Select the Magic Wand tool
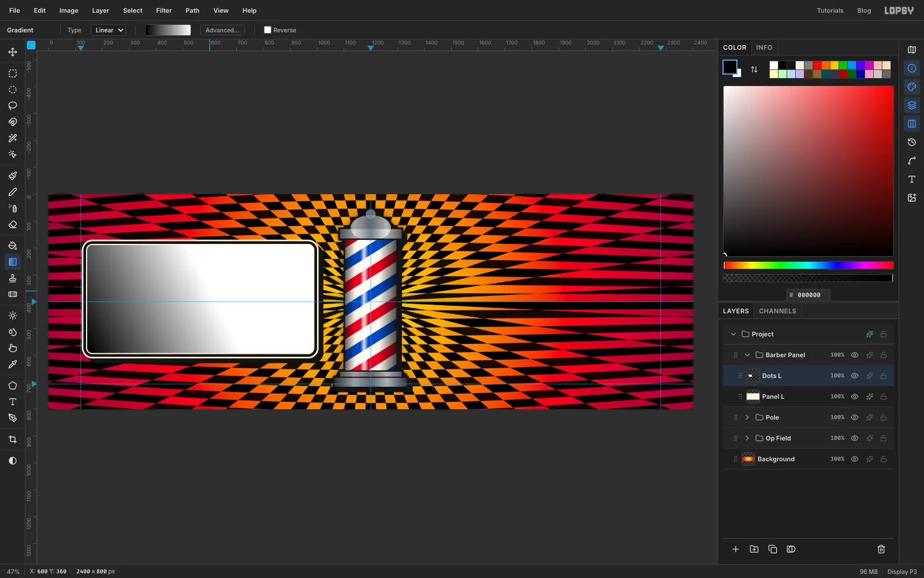The image size is (924, 578). point(13,138)
